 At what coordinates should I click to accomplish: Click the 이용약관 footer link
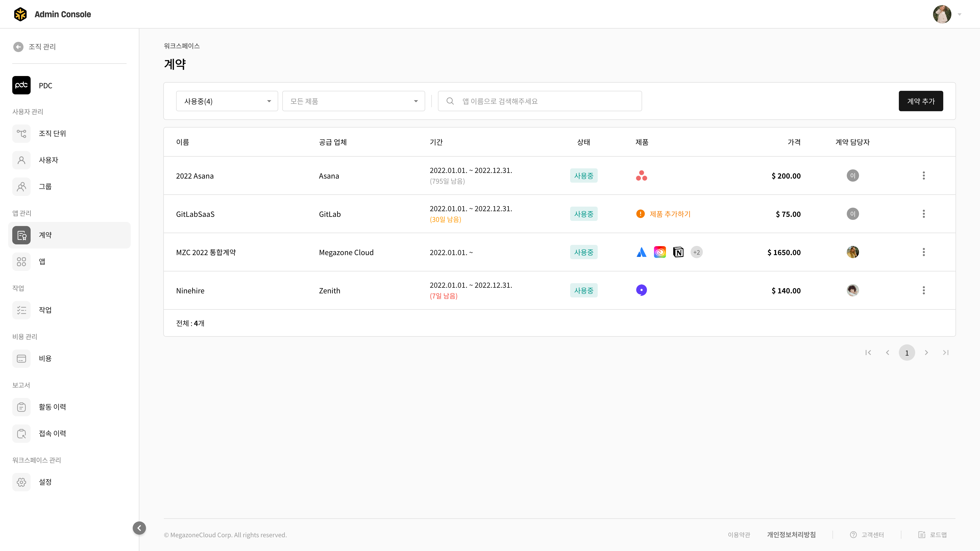(739, 535)
